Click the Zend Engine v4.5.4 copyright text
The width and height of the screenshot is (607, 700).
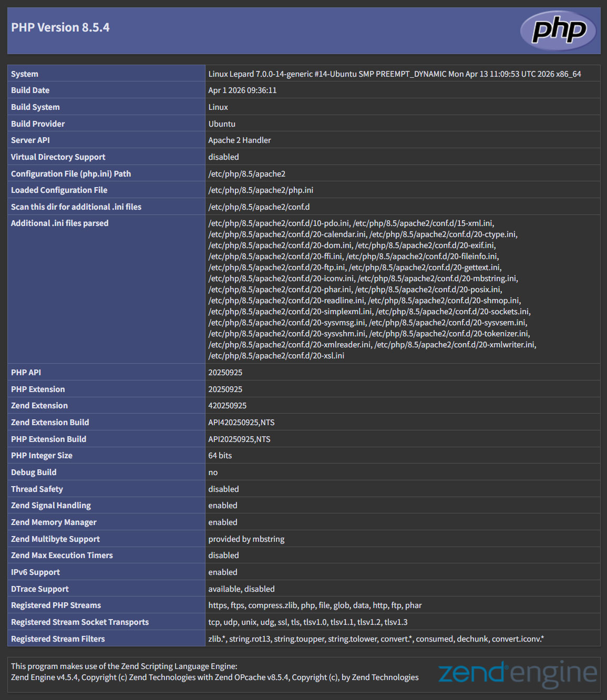(215, 677)
